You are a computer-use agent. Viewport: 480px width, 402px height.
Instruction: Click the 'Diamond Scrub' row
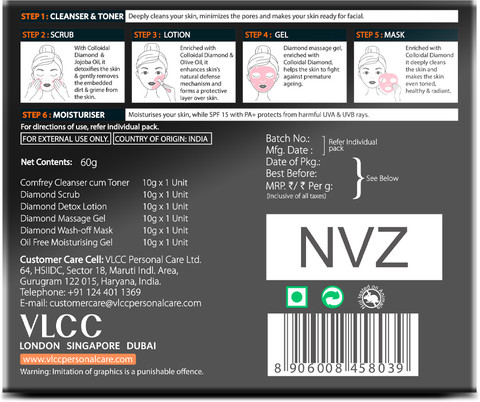click(104, 195)
